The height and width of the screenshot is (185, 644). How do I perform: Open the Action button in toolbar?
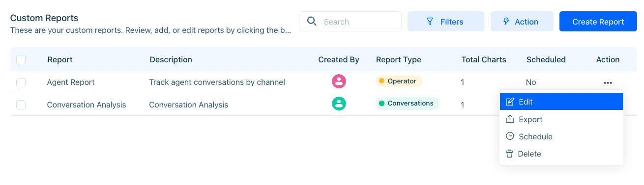[522, 22]
